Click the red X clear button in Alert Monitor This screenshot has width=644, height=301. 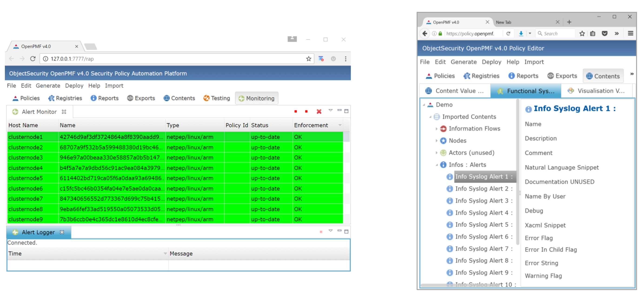[x=319, y=111]
